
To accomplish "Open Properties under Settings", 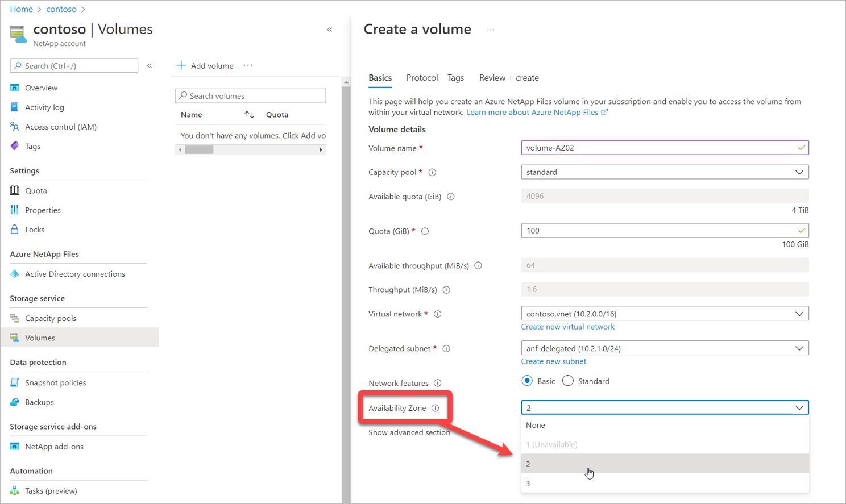I will pos(43,210).
